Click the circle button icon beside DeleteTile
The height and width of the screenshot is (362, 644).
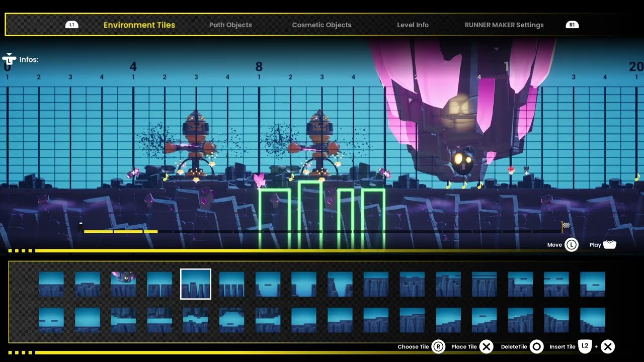point(537,346)
